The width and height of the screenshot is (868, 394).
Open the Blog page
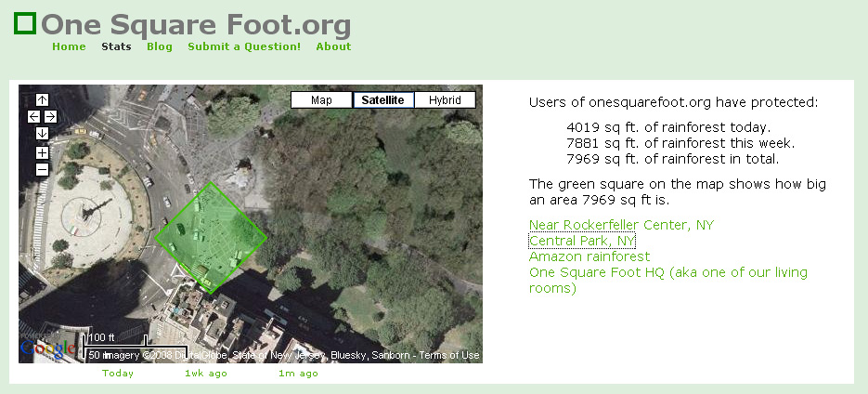coord(160,46)
